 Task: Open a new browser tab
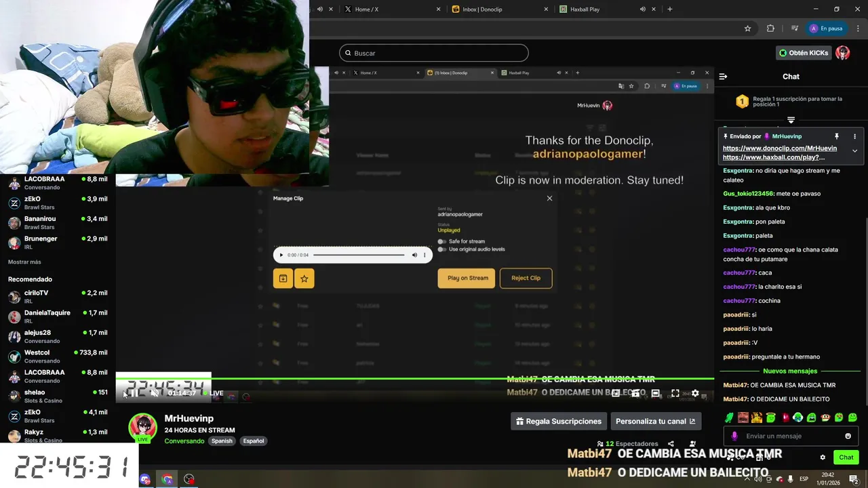[x=670, y=9]
